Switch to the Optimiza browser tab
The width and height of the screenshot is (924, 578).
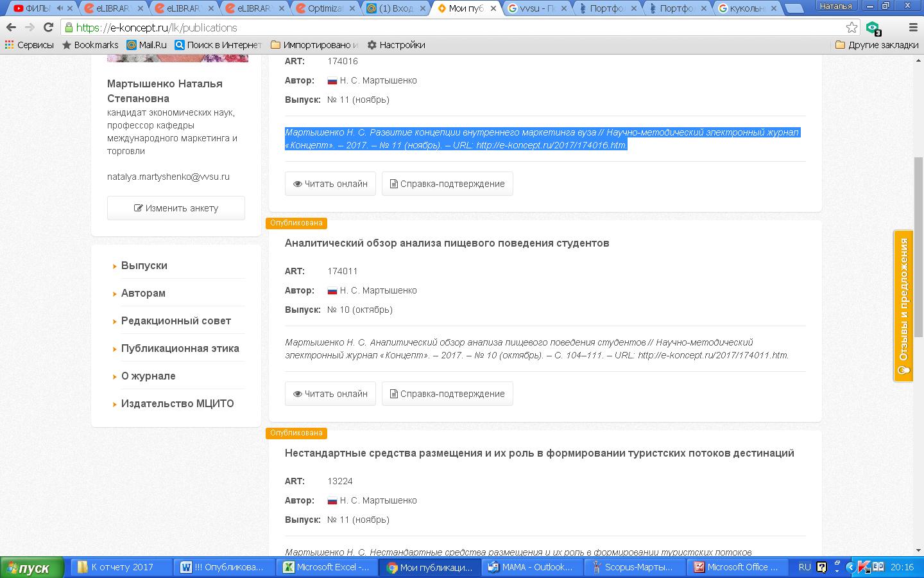tap(325, 8)
